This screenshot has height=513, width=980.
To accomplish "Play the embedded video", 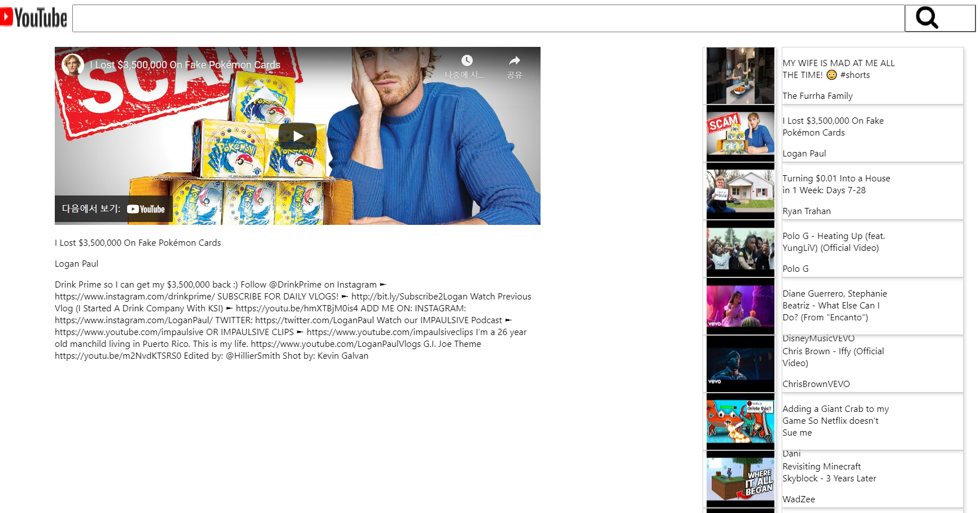I will 298,136.
